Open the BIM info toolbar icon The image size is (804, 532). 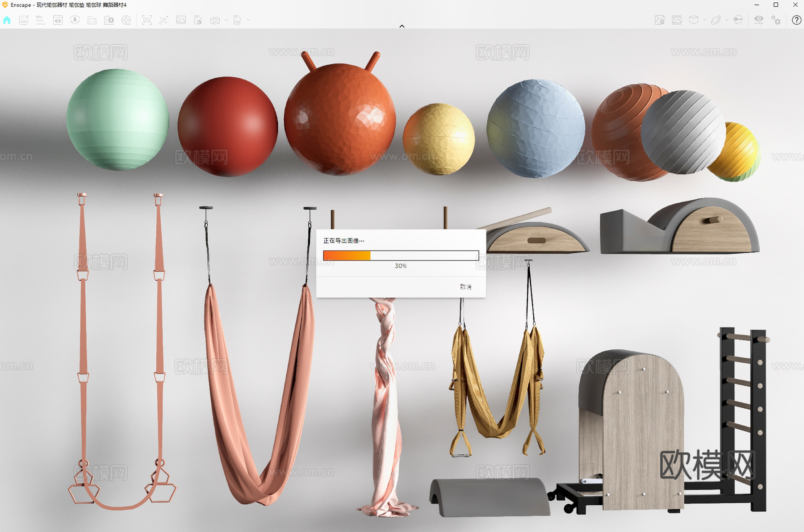click(x=41, y=20)
